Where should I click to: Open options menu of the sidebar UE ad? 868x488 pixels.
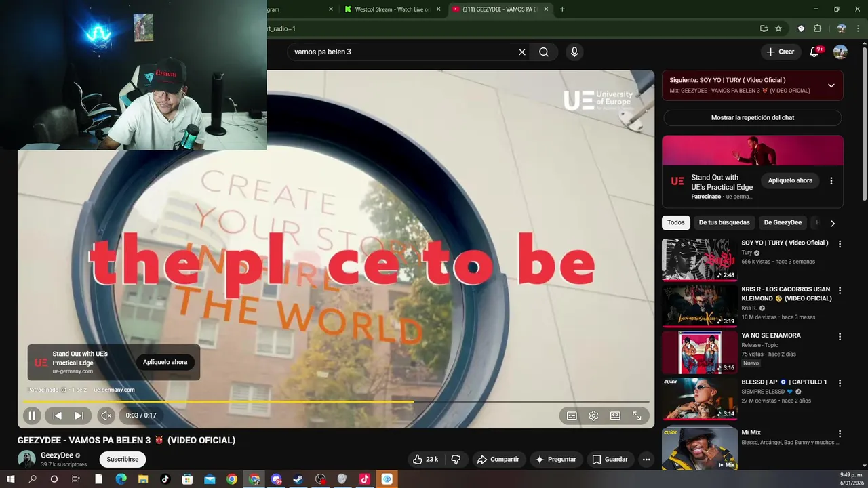tap(831, 181)
